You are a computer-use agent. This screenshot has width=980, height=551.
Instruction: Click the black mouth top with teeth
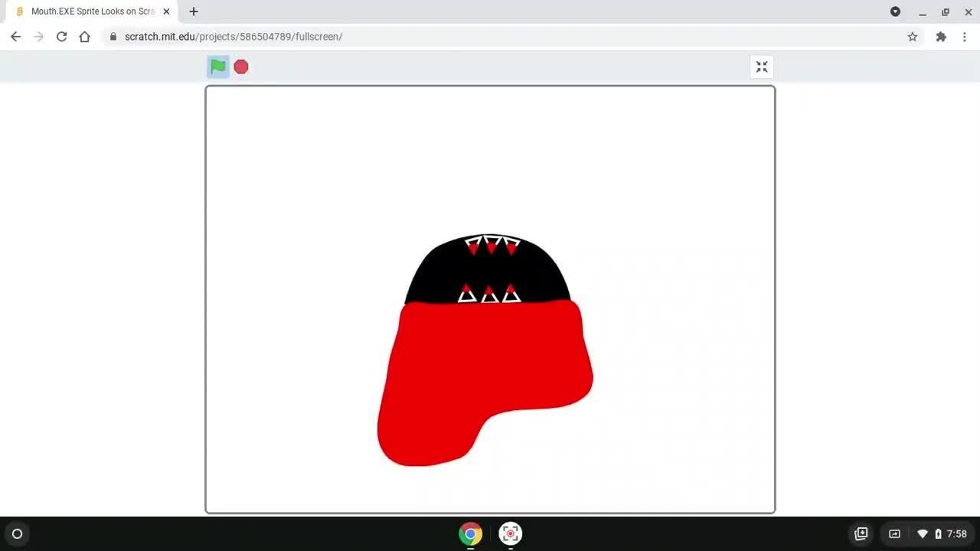click(x=488, y=269)
